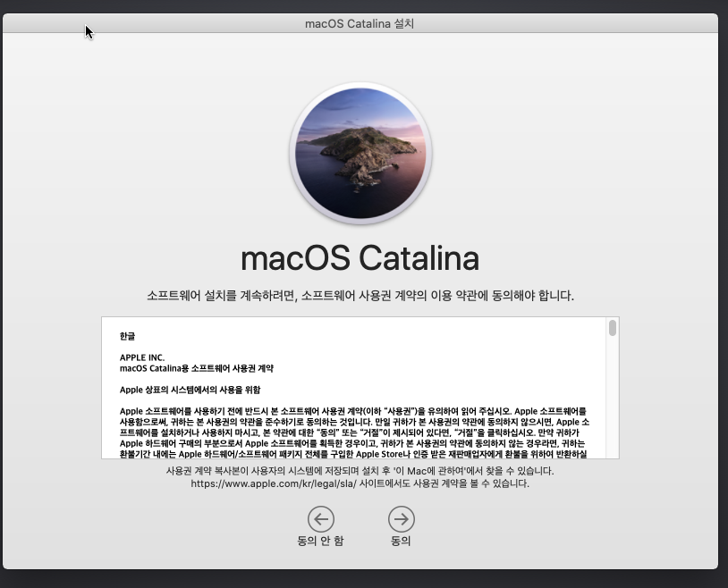Click the 'macOS Catalina 설치' window title
The width and height of the screenshot is (728, 588).
tap(360, 23)
